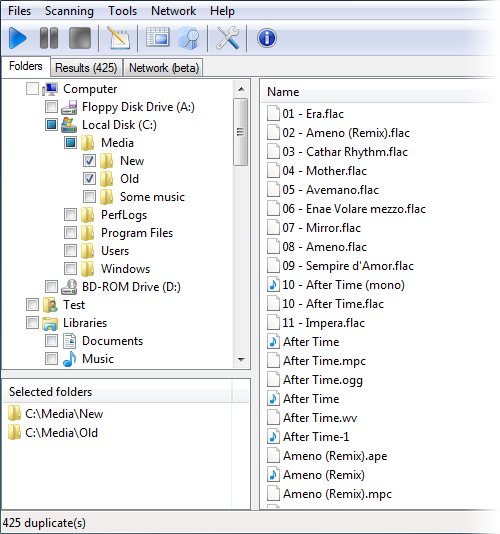Image resolution: width=500 pixels, height=534 pixels.
Task: Open settings via wrench and screwdriver icon
Action: point(228,38)
